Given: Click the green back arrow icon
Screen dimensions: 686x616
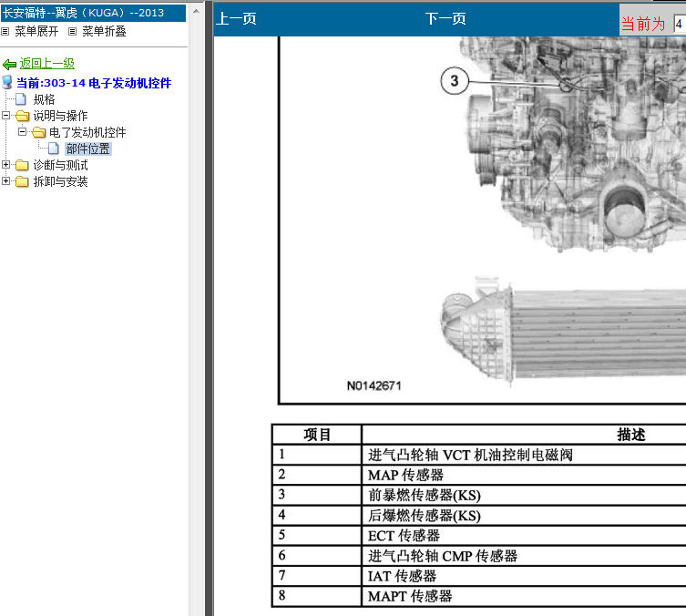Looking at the screenshot, I should click(9, 65).
